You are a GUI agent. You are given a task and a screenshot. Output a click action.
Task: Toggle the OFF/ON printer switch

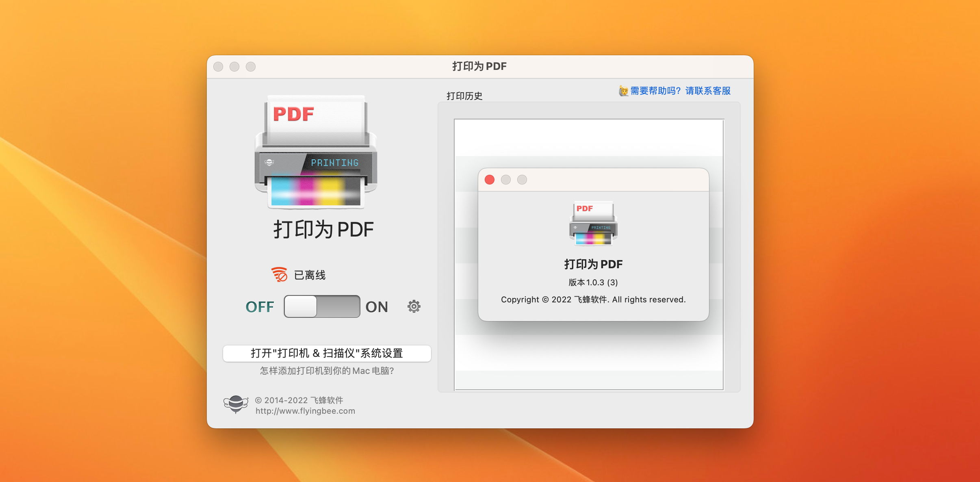pos(322,306)
